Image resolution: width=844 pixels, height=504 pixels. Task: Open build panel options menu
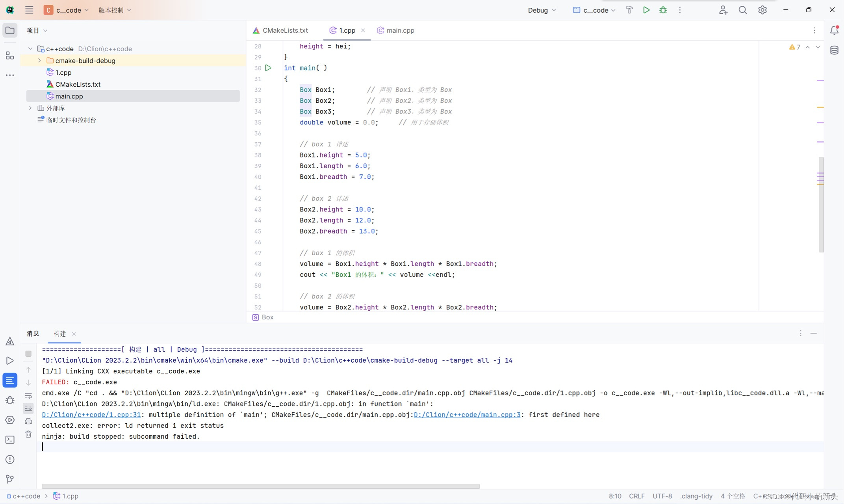pyautogui.click(x=801, y=333)
